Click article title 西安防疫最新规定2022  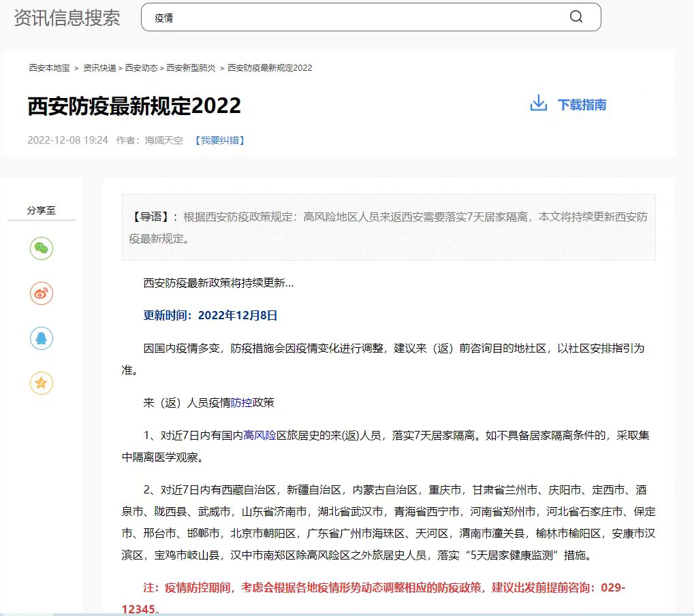134,106
